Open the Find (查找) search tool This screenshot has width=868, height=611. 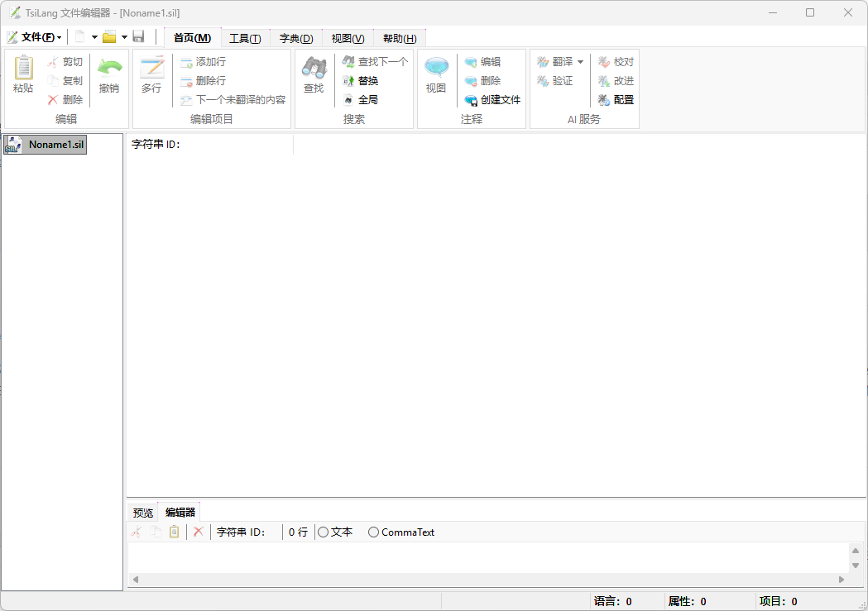pyautogui.click(x=314, y=74)
